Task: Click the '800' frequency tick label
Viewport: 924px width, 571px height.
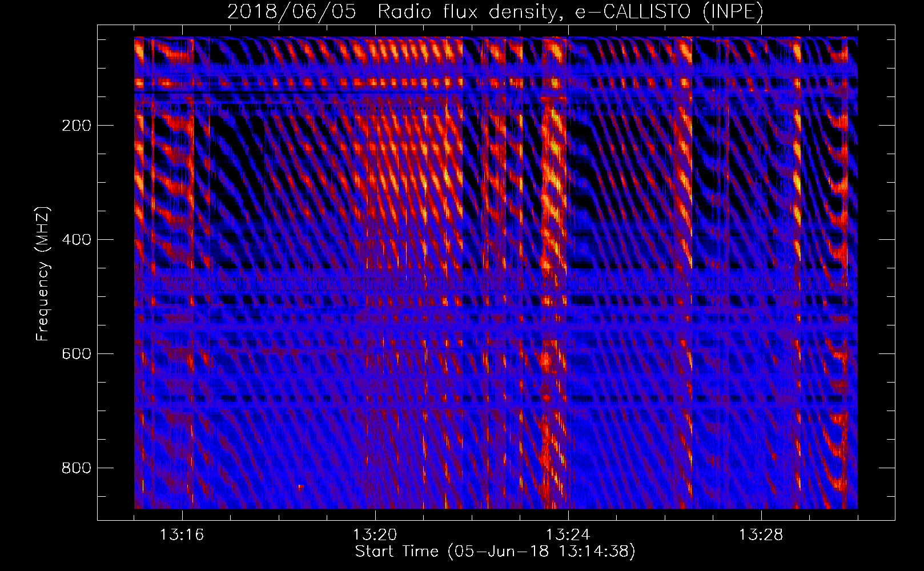Action: pos(76,468)
